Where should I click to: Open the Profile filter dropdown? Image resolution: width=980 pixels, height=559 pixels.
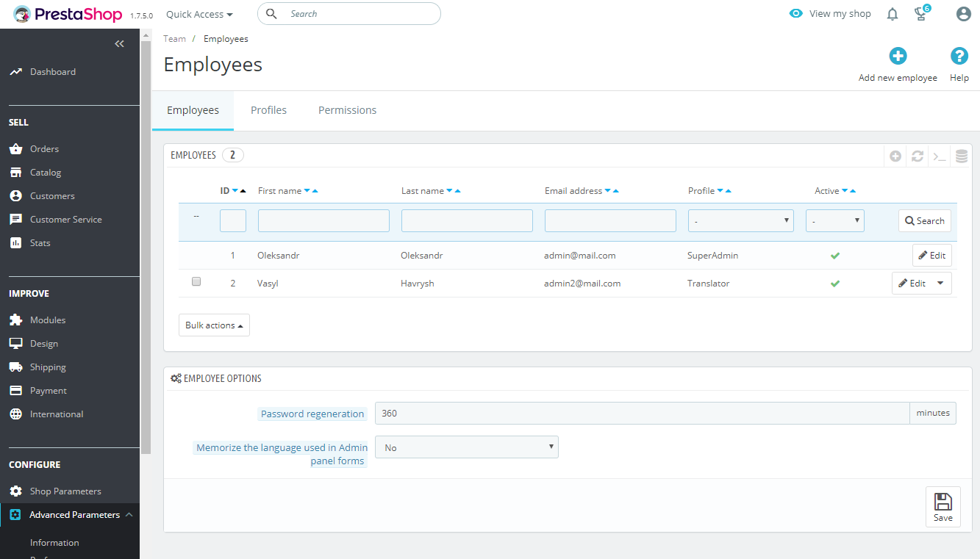(741, 221)
